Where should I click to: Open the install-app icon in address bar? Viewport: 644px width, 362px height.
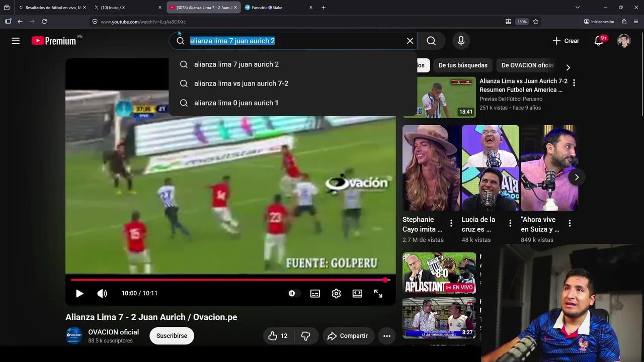[x=508, y=22]
